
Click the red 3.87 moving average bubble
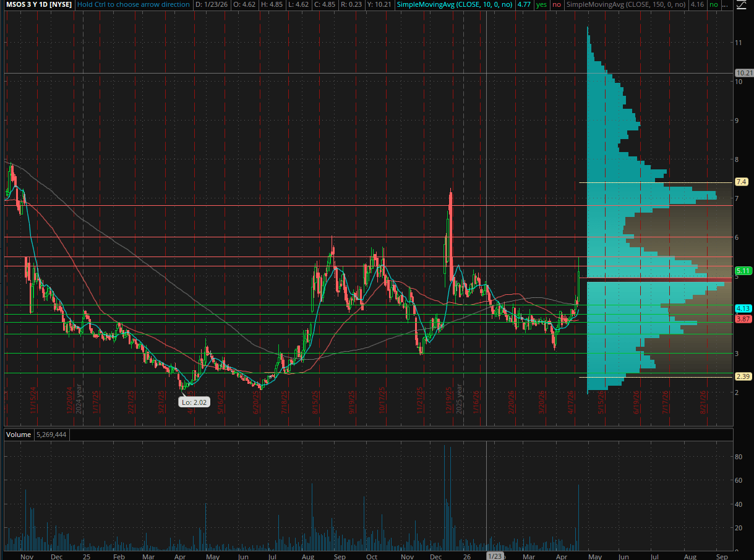coord(743,319)
